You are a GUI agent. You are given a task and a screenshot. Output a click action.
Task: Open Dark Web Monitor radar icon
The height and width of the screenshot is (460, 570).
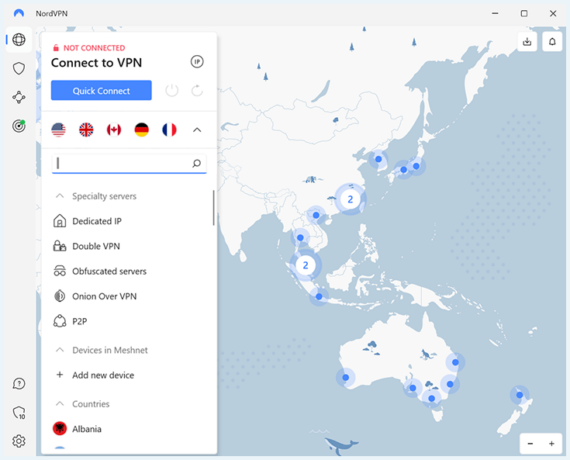19,126
